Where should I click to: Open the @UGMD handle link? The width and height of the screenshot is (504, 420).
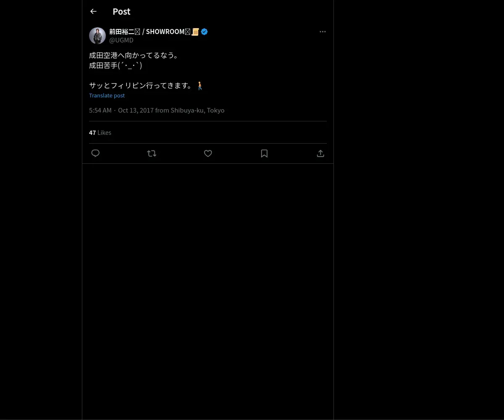tap(121, 40)
